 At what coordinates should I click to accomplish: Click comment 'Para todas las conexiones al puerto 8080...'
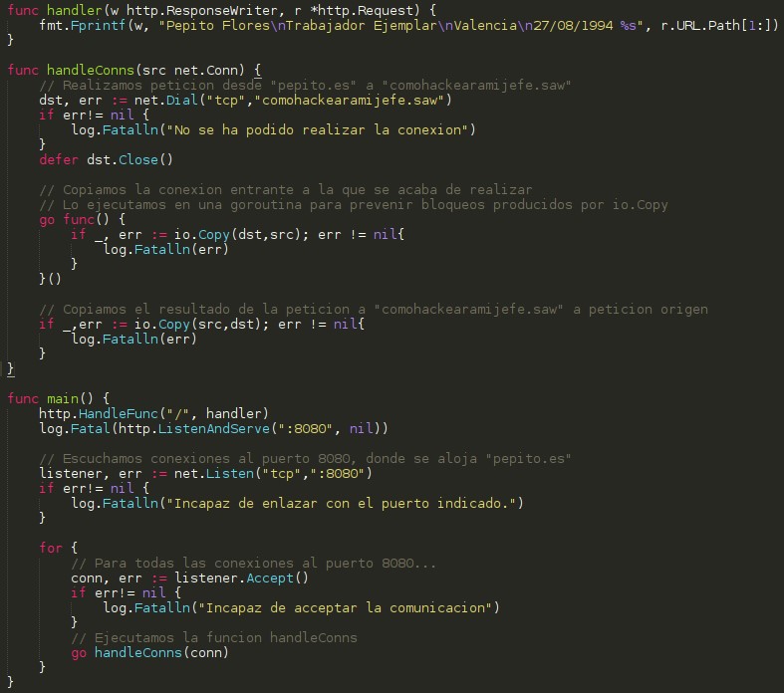pos(253,564)
